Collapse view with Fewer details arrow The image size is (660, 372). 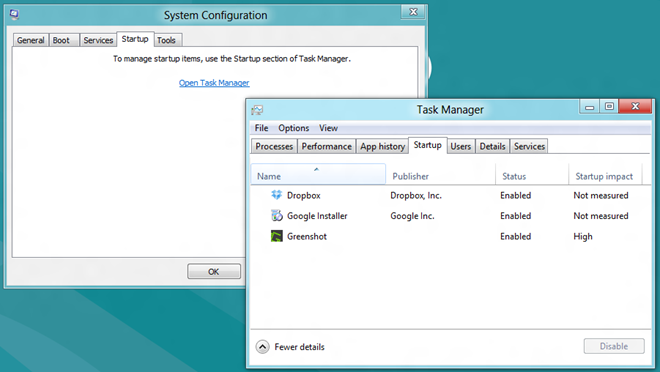click(262, 347)
